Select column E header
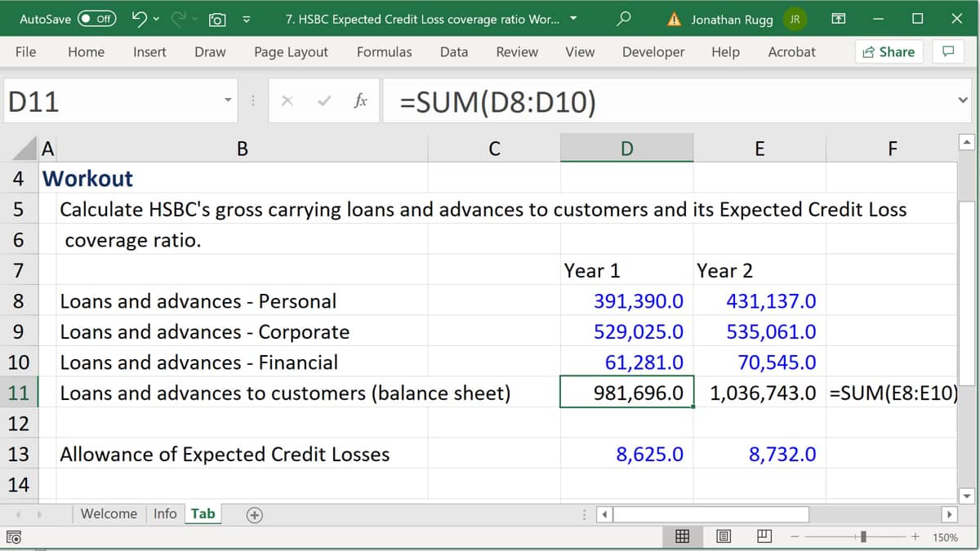 point(759,148)
